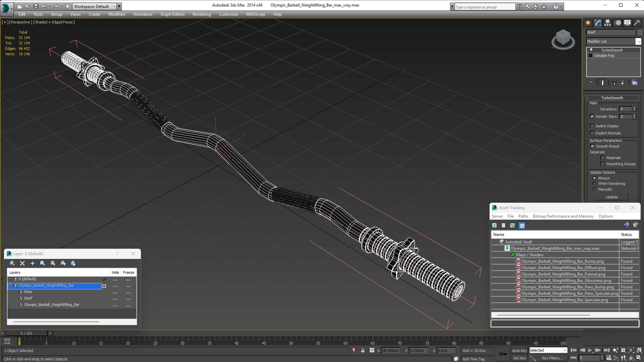Click the Pin Stack icon
This screenshot has height=362, width=644.
click(x=591, y=83)
